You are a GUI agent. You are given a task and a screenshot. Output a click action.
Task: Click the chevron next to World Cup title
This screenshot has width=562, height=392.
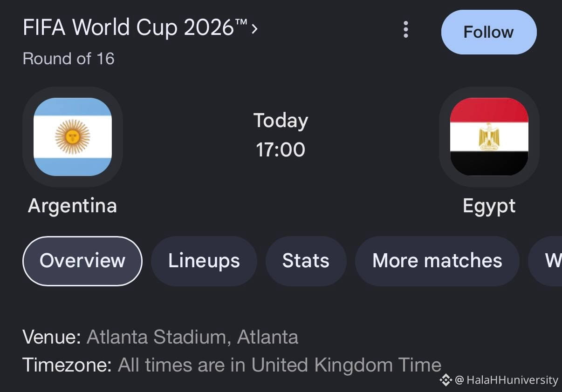click(x=254, y=29)
